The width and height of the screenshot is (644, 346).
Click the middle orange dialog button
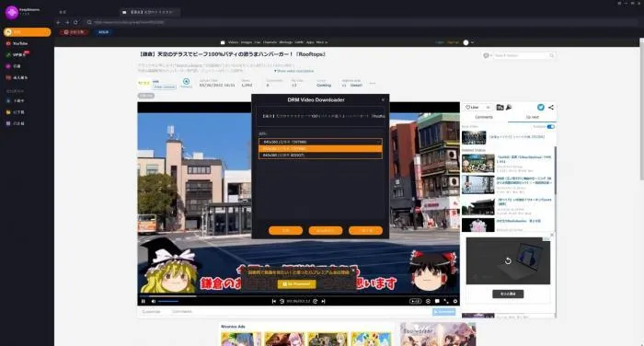point(326,231)
